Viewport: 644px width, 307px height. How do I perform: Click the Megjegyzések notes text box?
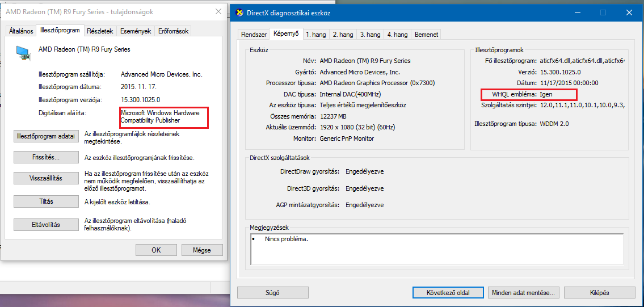click(x=437, y=249)
